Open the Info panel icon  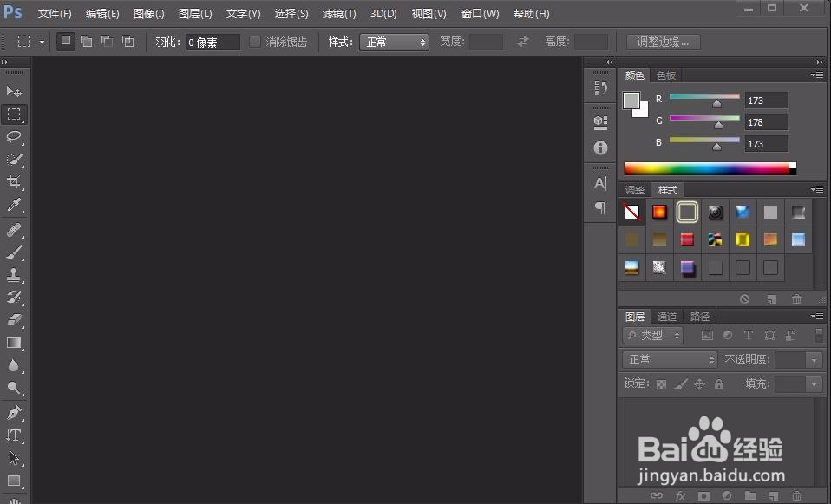[600, 147]
